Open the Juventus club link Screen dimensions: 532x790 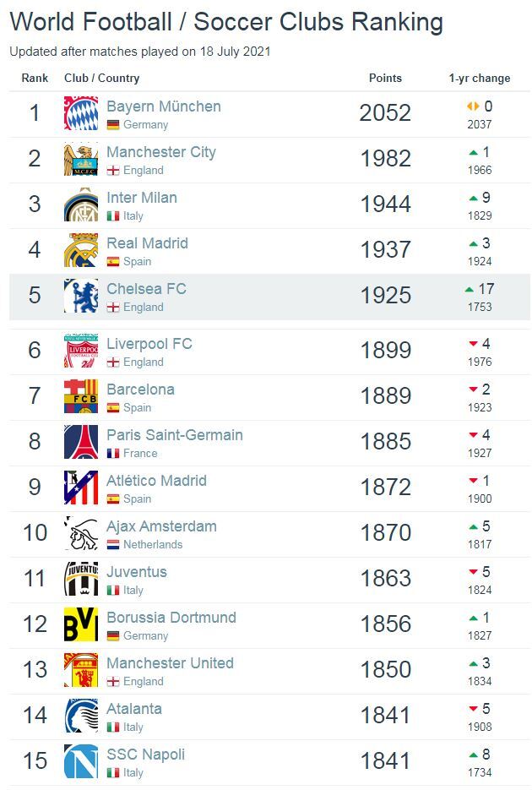[x=137, y=572]
